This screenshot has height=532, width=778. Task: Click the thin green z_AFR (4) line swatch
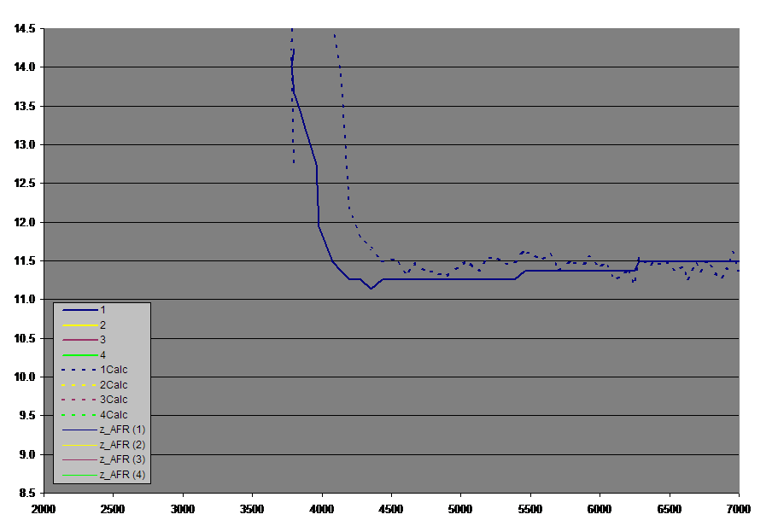point(76,474)
